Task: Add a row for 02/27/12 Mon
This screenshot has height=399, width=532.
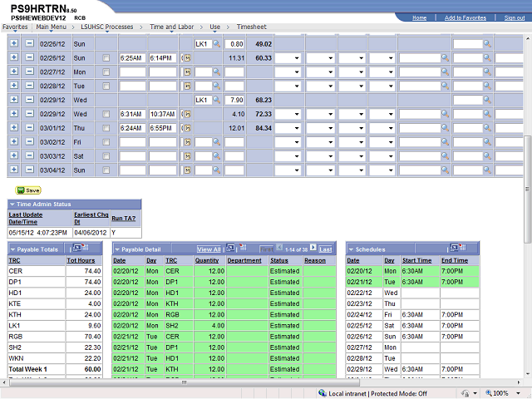Action: (x=14, y=71)
